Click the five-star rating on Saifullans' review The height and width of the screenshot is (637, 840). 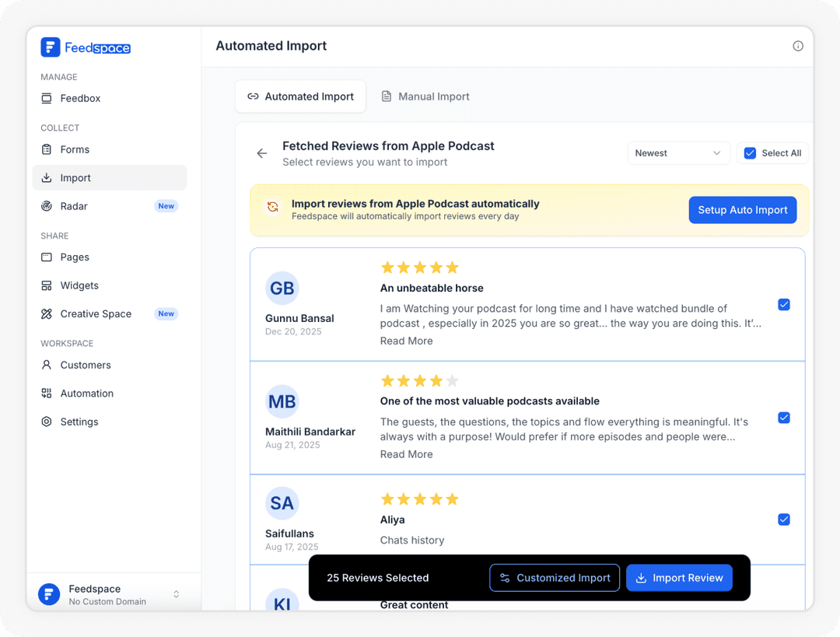(x=420, y=499)
